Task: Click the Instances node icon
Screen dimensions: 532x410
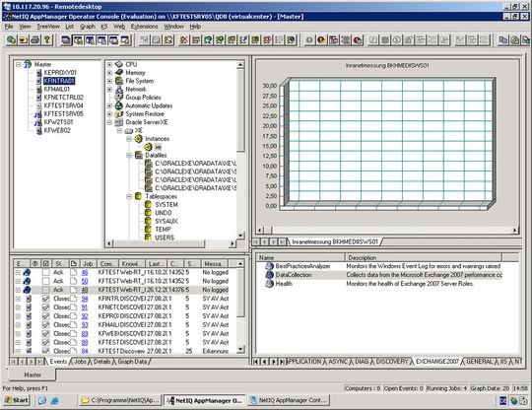Action: click(139, 139)
